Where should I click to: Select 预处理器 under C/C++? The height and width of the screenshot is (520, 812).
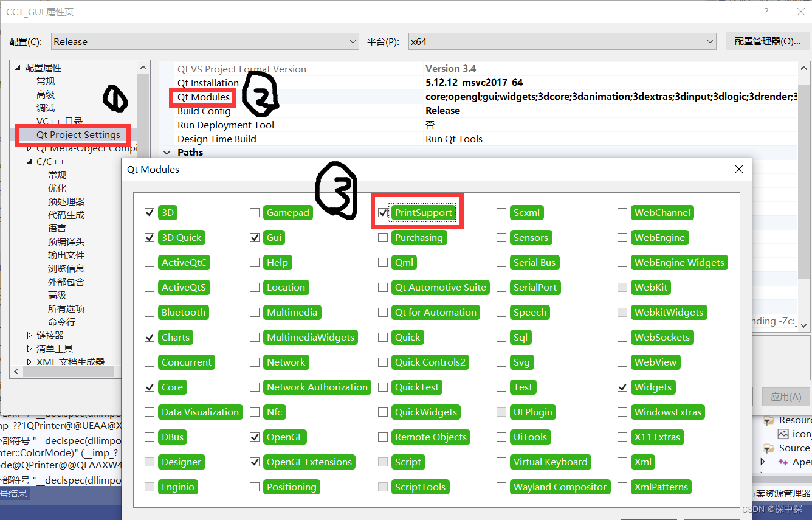(x=66, y=201)
